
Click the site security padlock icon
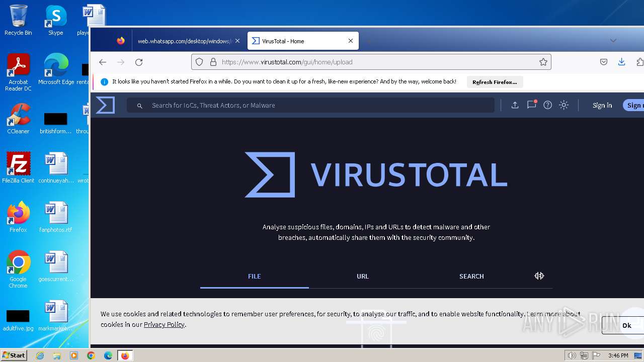pyautogui.click(x=213, y=62)
